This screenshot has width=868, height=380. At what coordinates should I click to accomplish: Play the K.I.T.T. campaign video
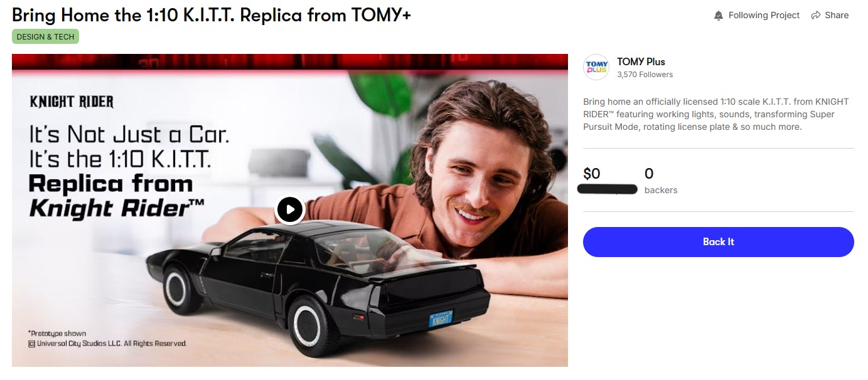(289, 209)
